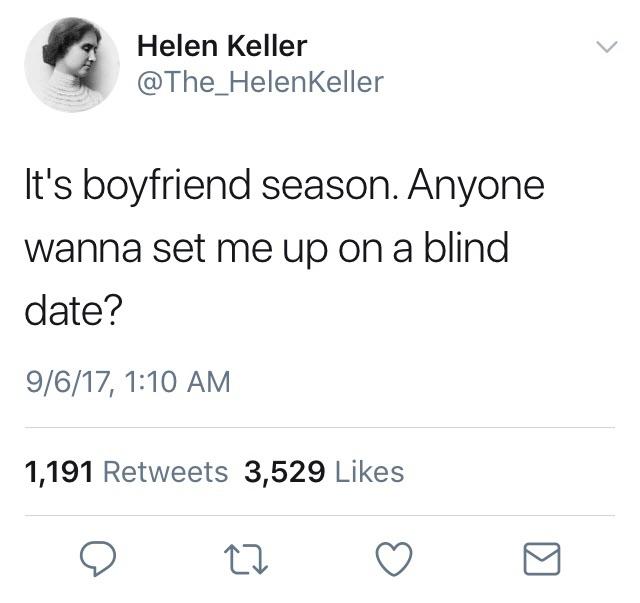Share via the direct message envelope icon
This screenshot has height=603, width=640.
point(542,559)
